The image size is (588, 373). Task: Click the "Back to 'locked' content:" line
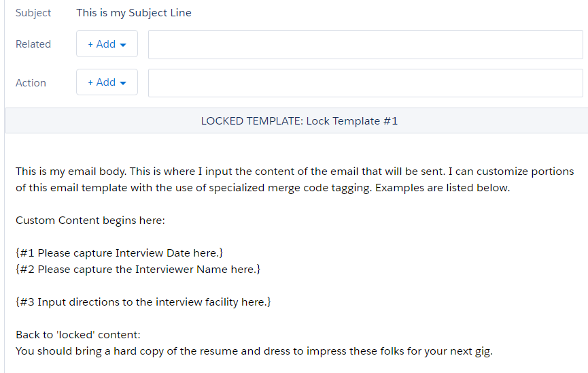pos(77,336)
